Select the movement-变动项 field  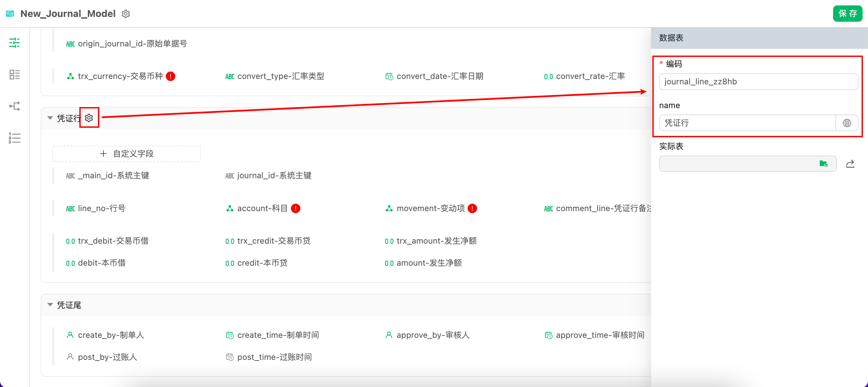pos(431,208)
